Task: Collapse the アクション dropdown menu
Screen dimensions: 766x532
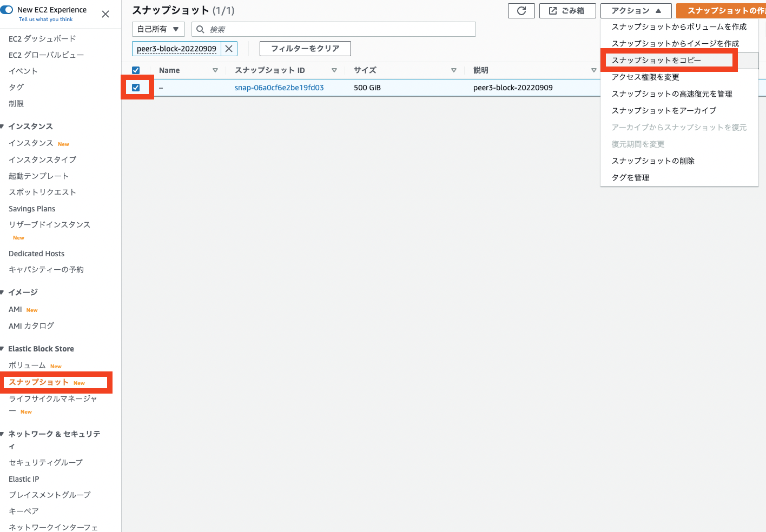Action: tap(636, 11)
